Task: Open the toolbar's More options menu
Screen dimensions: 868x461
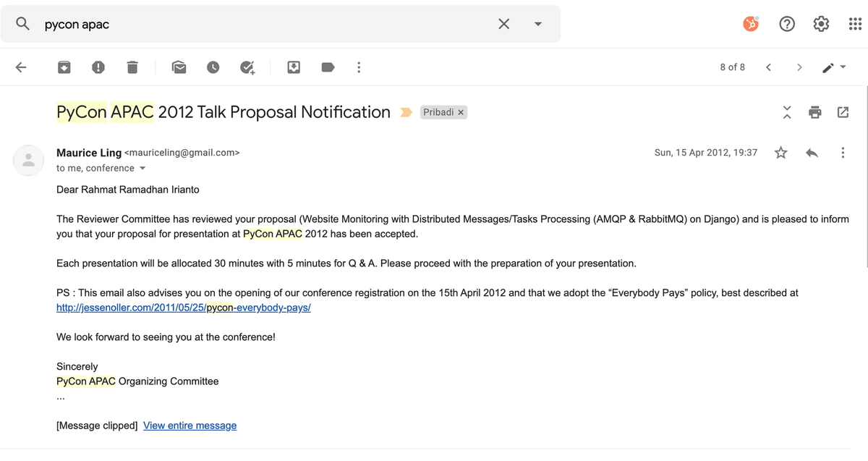Action: 359,67
